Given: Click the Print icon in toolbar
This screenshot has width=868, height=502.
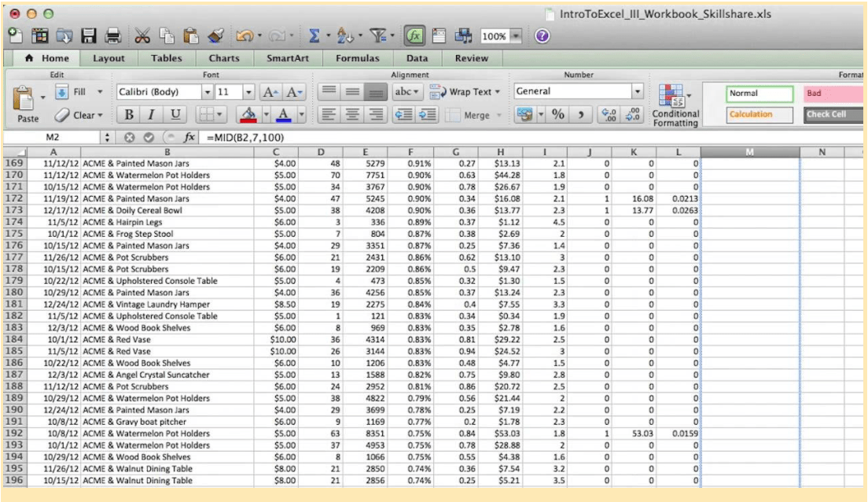Looking at the screenshot, I should tap(113, 36).
